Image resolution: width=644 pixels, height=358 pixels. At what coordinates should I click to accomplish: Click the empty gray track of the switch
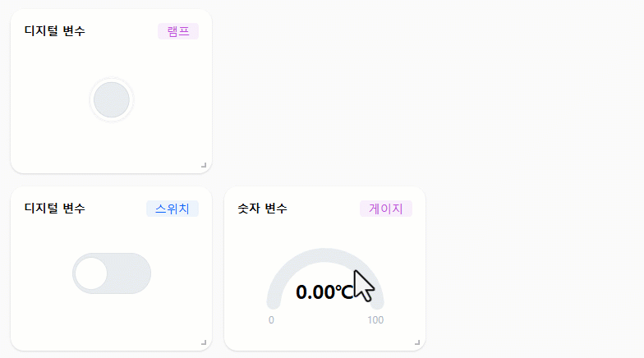pyautogui.click(x=128, y=273)
